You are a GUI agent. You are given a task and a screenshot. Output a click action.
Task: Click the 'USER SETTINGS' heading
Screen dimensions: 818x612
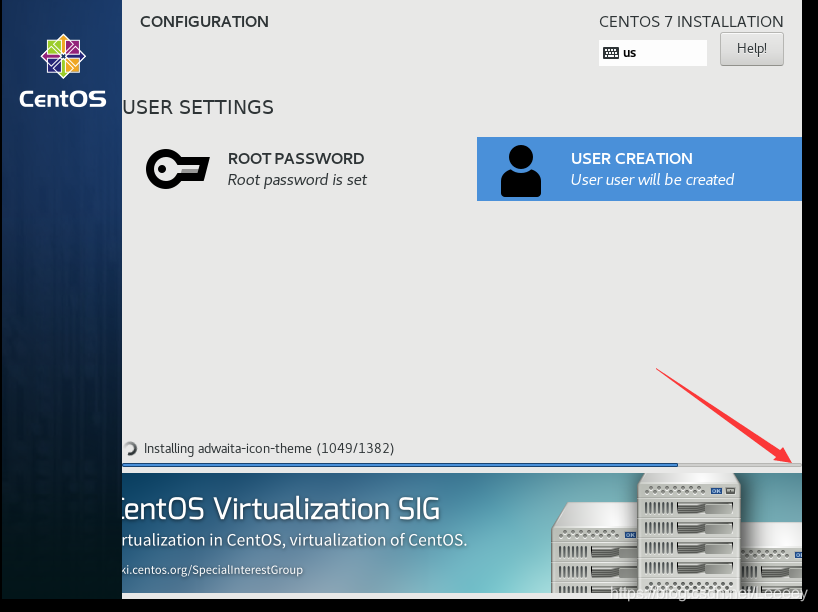coord(198,107)
